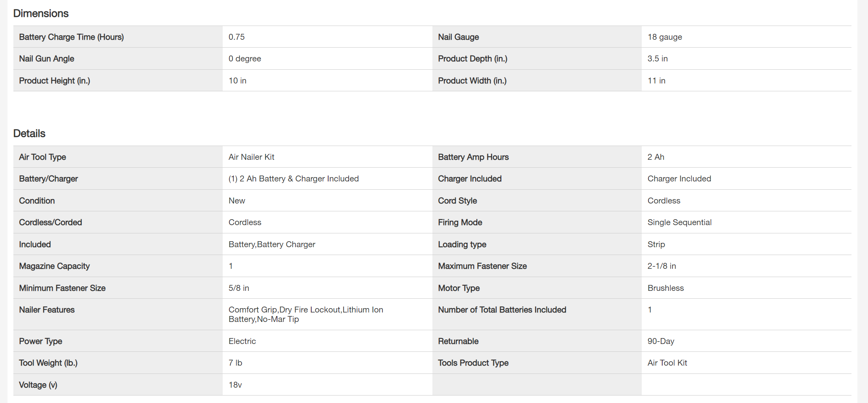Click the Nailer Features label

coord(46,310)
